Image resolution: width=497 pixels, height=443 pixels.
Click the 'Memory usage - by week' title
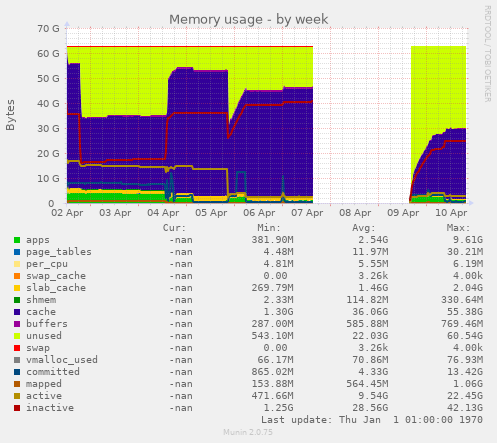(x=249, y=20)
